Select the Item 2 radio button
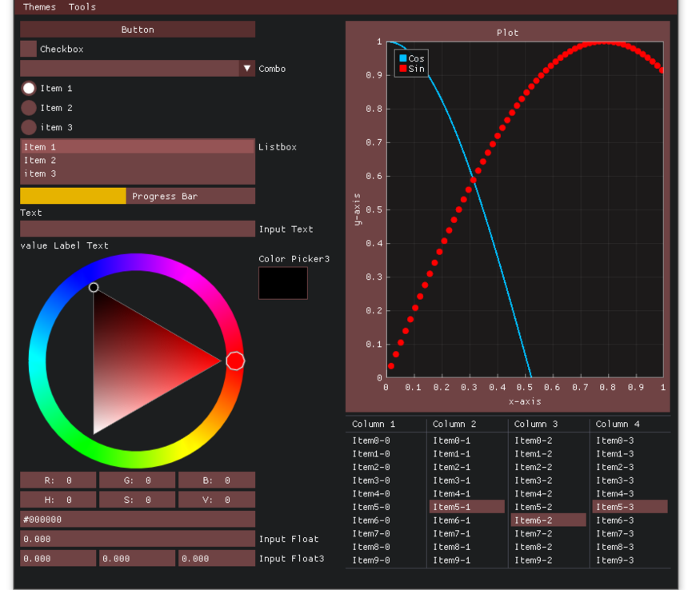The width and height of the screenshot is (700, 590). (29, 108)
